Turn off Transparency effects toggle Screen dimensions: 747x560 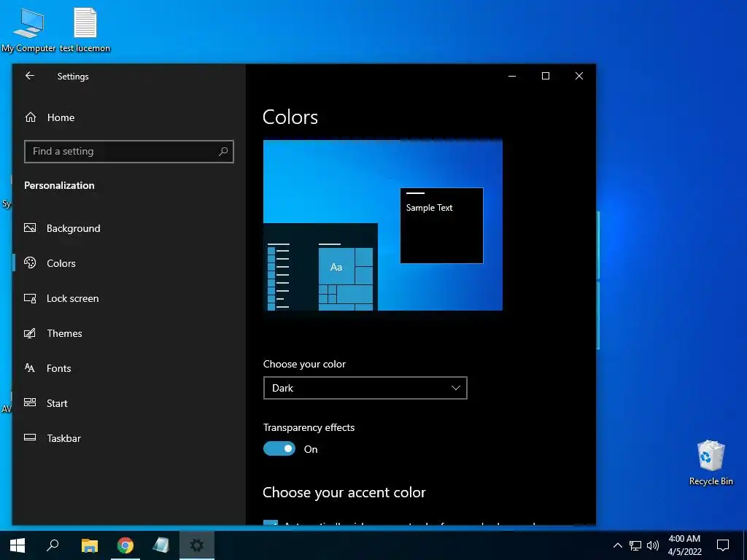279,448
